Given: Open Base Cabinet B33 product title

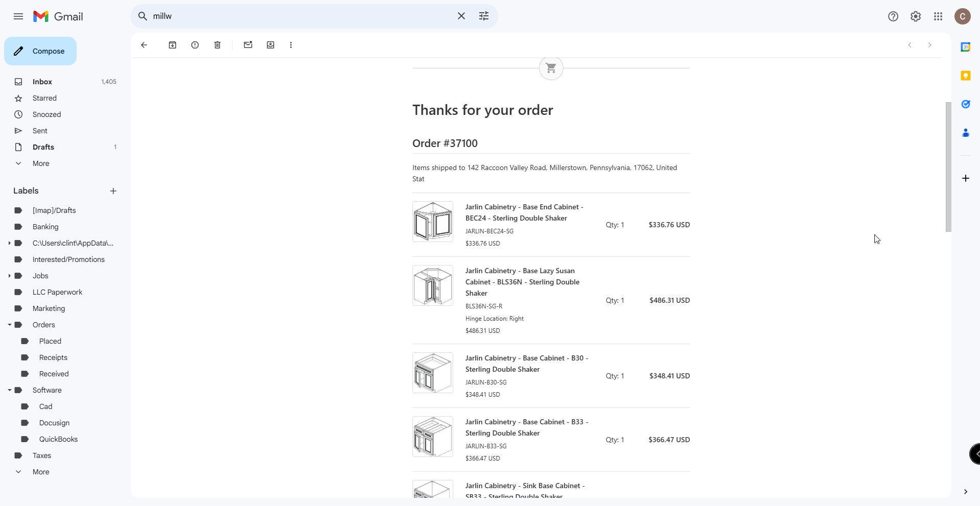Looking at the screenshot, I should click(x=527, y=427).
